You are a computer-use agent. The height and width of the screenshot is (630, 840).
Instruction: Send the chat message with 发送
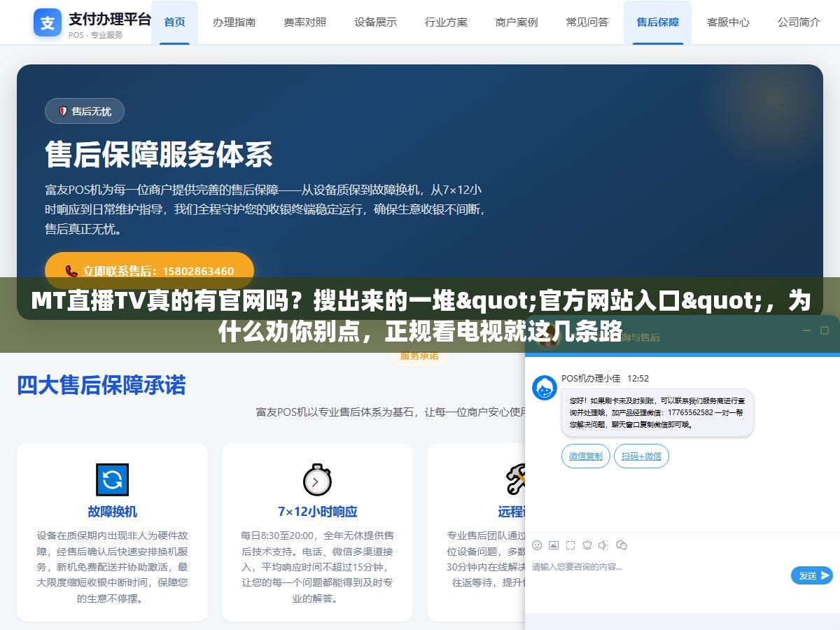pyautogui.click(x=811, y=575)
